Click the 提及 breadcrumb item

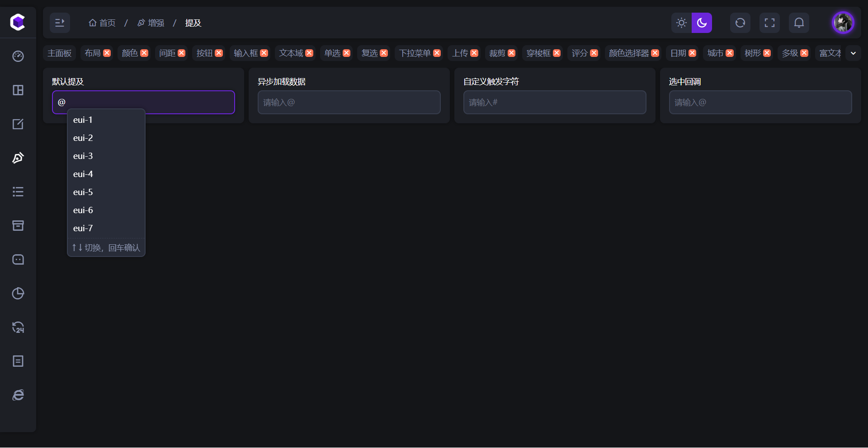tap(193, 23)
